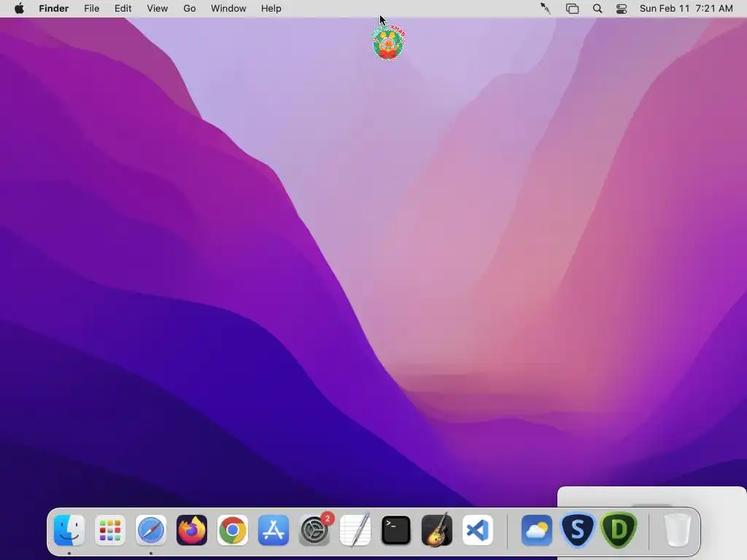Viewport: 747px width, 560px height.
Task: Click the screen mirroring menu bar icon
Action: pos(572,9)
